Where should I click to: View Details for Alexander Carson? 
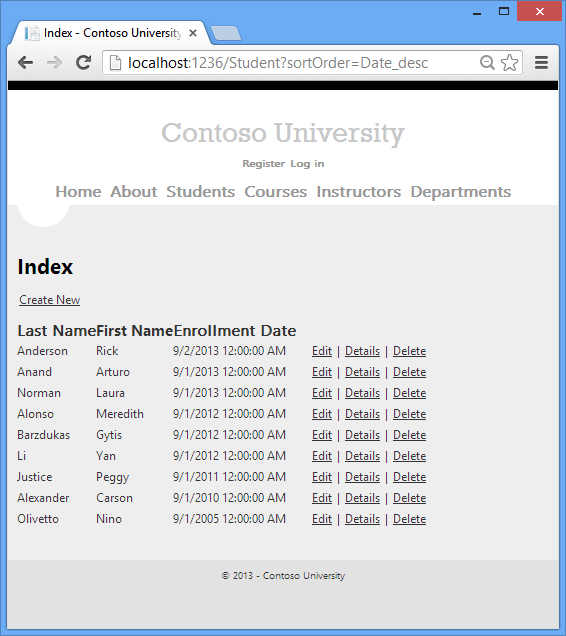tap(362, 498)
